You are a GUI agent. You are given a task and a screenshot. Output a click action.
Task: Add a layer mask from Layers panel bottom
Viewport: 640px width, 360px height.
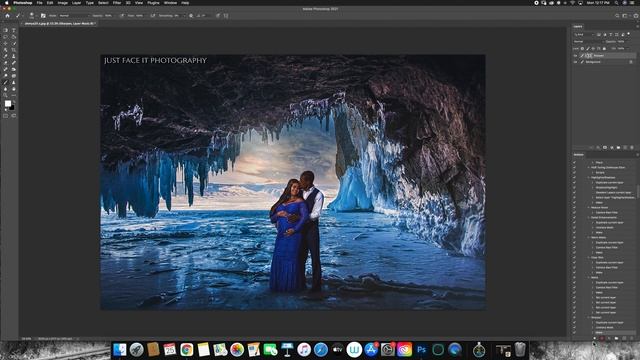coord(605,147)
